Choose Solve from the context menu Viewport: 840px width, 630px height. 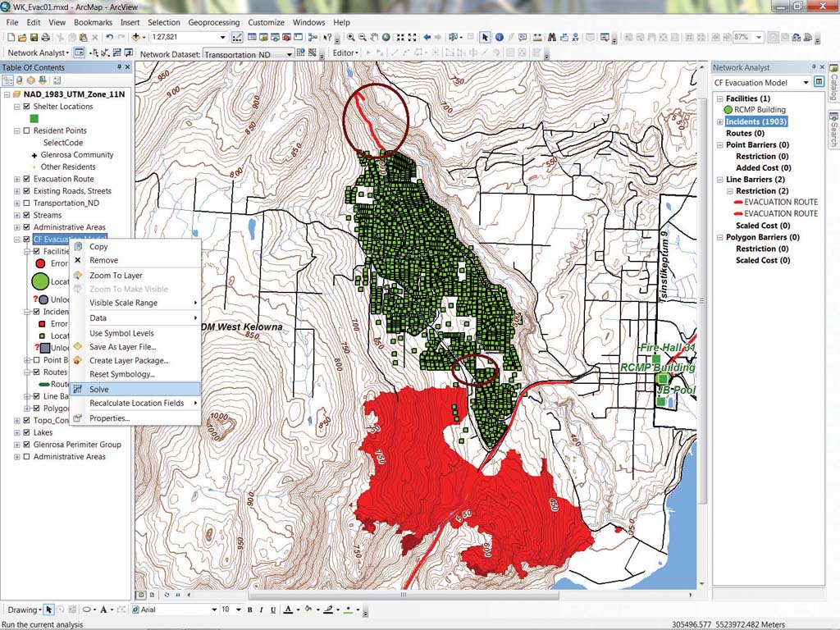click(136, 389)
